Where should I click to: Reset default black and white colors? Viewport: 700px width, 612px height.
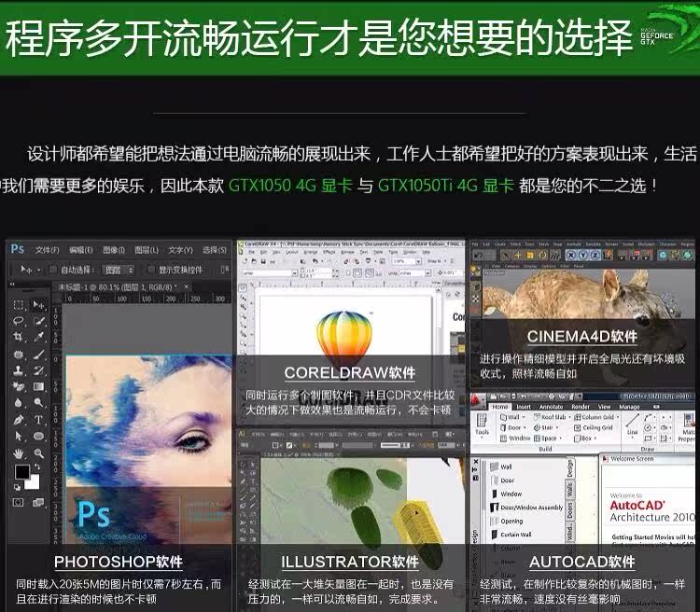click(x=17, y=487)
